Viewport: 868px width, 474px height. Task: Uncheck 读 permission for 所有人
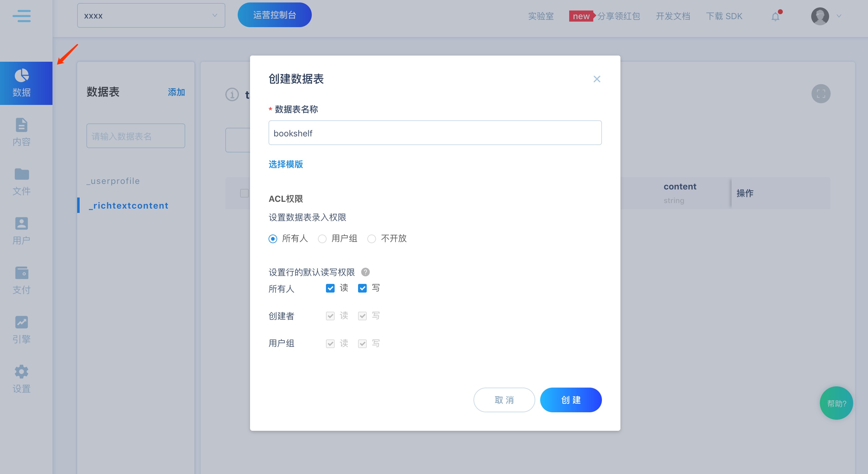coord(330,288)
